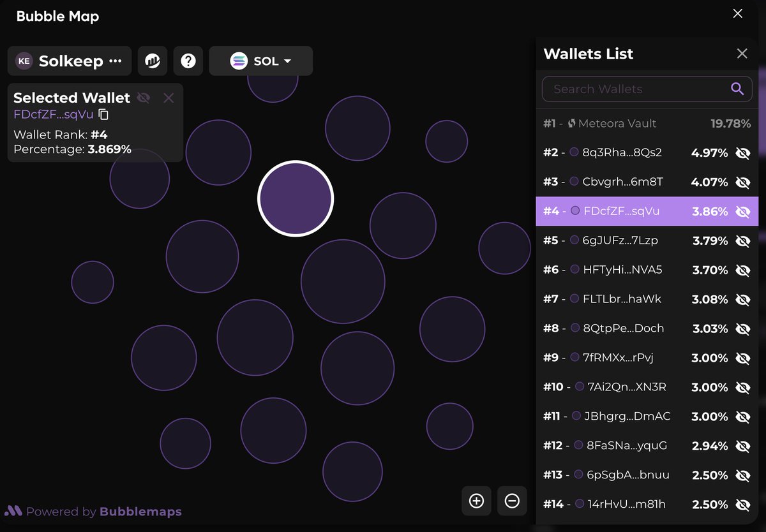Click the Solana logo in chain selector
This screenshot has height=532, width=766.
click(x=239, y=61)
